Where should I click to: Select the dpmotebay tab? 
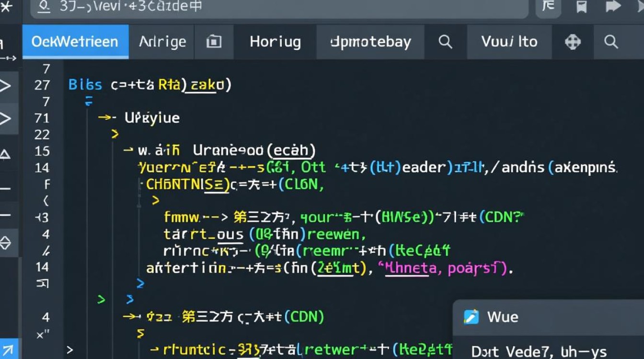click(370, 42)
